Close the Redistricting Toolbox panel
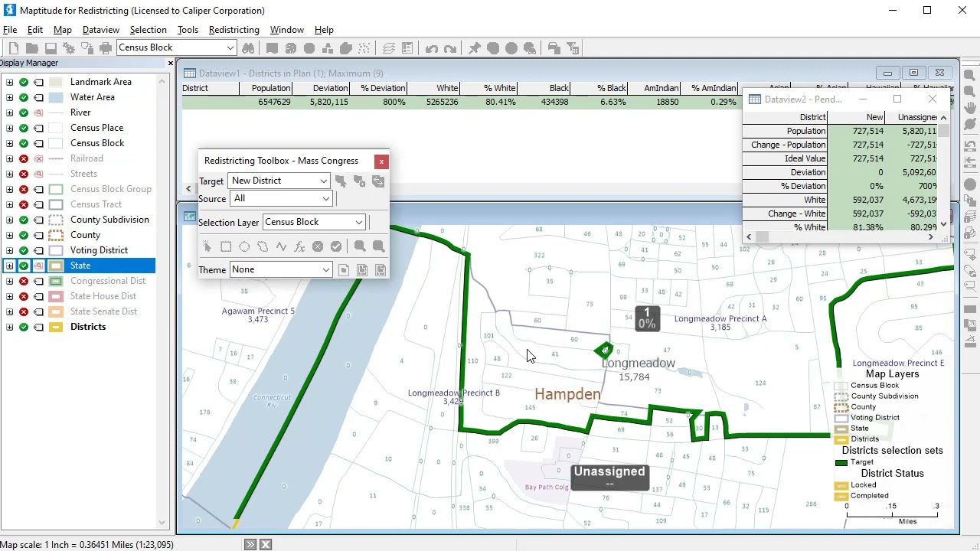Screen dimensions: 980x551 [381, 161]
